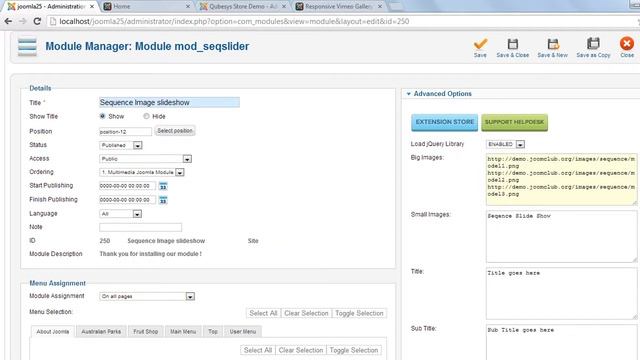Close the joomla25 Administration browser tab
The height and width of the screenshot is (360, 640).
(x=92, y=7)
